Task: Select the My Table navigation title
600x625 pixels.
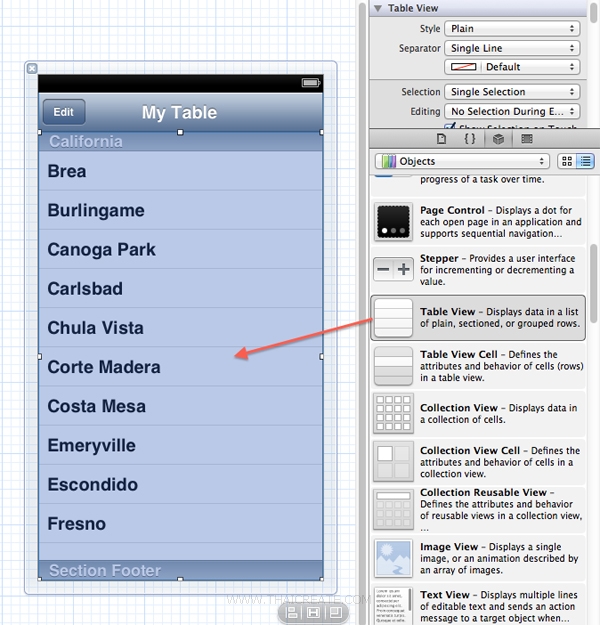Action: (179, 113)
